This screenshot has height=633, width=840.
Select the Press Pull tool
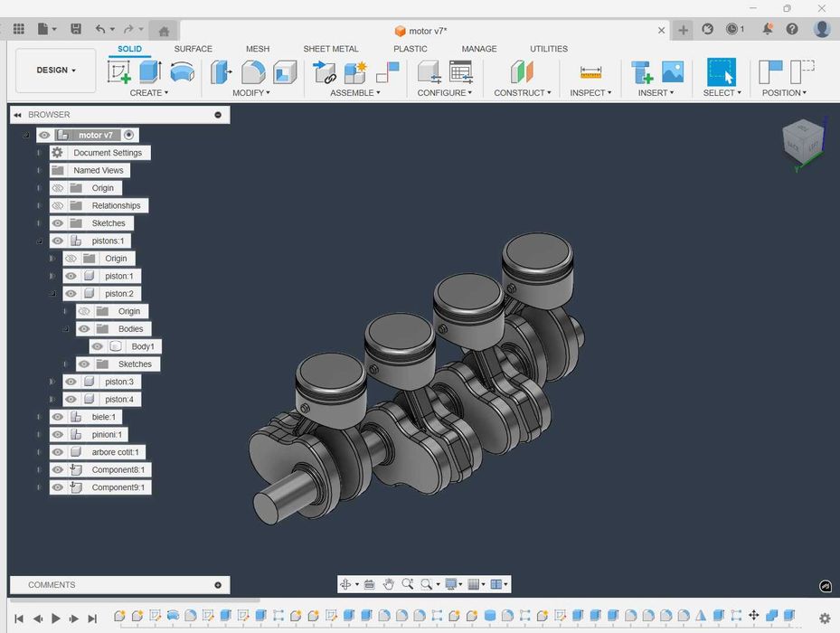click(222, 71)
